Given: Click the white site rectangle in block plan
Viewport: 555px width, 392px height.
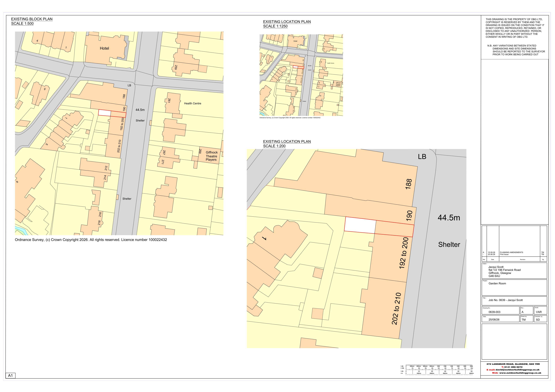Looking at the screenshot, I should [x=104, y=113].
